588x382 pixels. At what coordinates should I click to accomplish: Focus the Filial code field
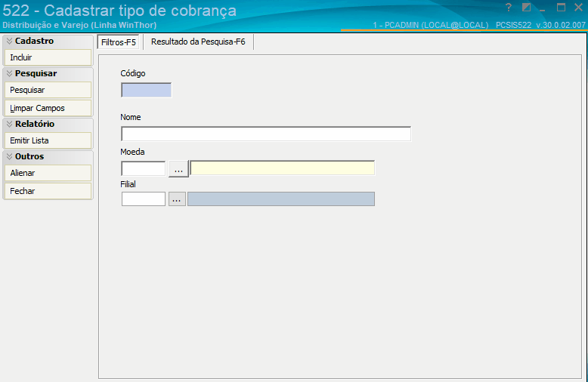(144, 199)
